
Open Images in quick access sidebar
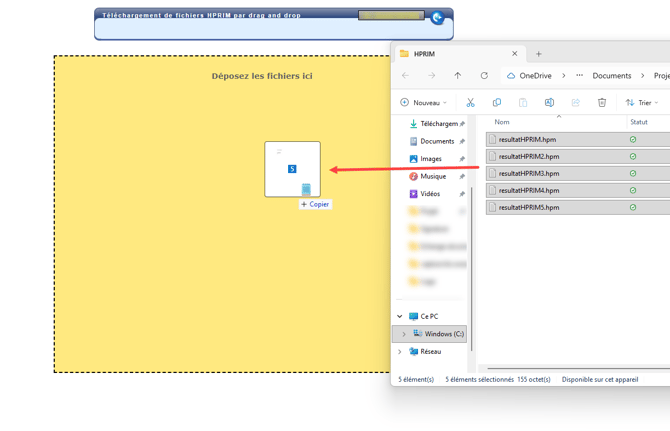click(431, 159)
